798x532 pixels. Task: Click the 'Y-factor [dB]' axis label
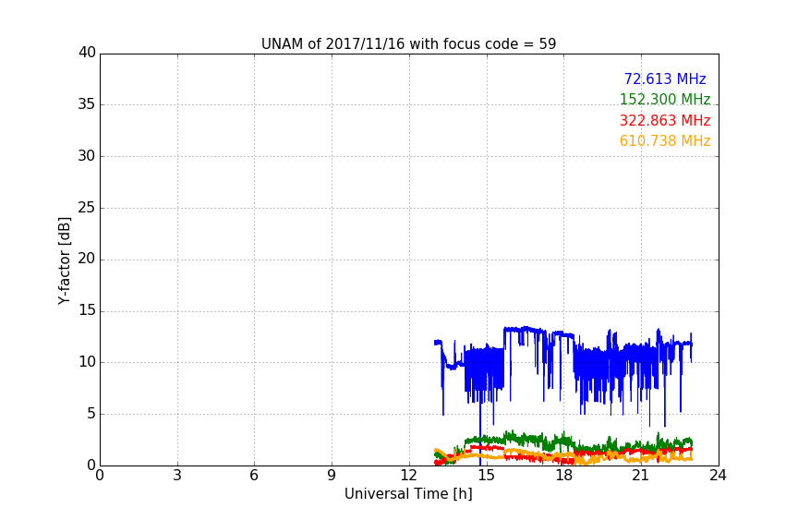pyautogui.click(x=64, y=260)
